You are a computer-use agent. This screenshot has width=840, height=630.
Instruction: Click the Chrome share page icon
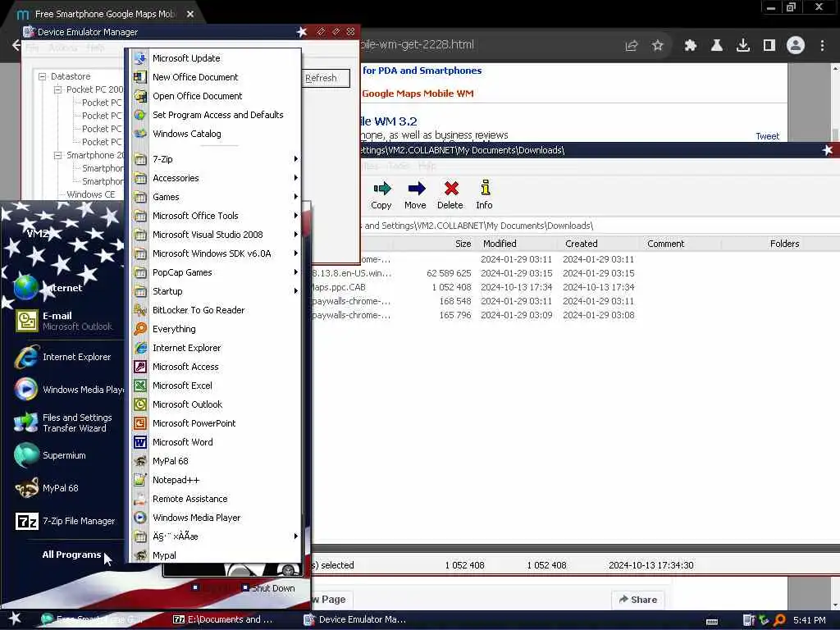[632, 46]
